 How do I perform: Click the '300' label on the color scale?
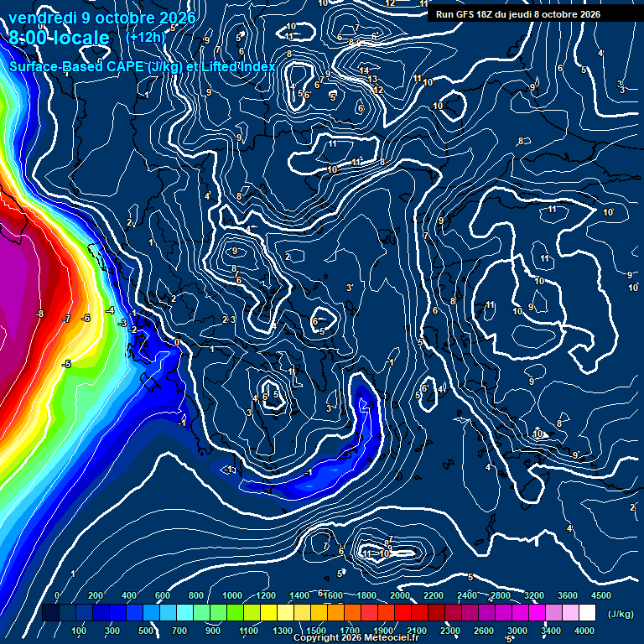pos(112,631)
